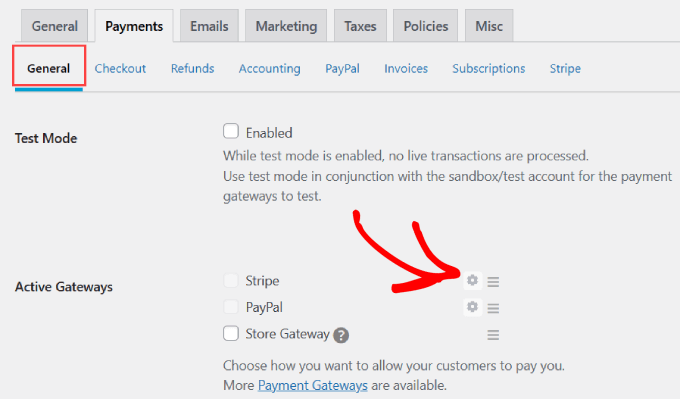The image size is (680, 399).
Task: Open the Checkout sub-section link
Action: click(x=120, y=69)
